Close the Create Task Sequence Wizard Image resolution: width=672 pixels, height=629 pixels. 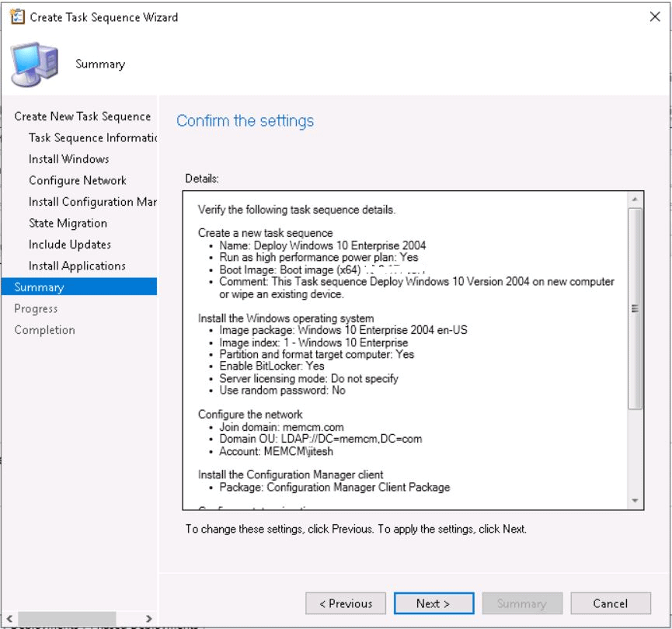(654, 17)
